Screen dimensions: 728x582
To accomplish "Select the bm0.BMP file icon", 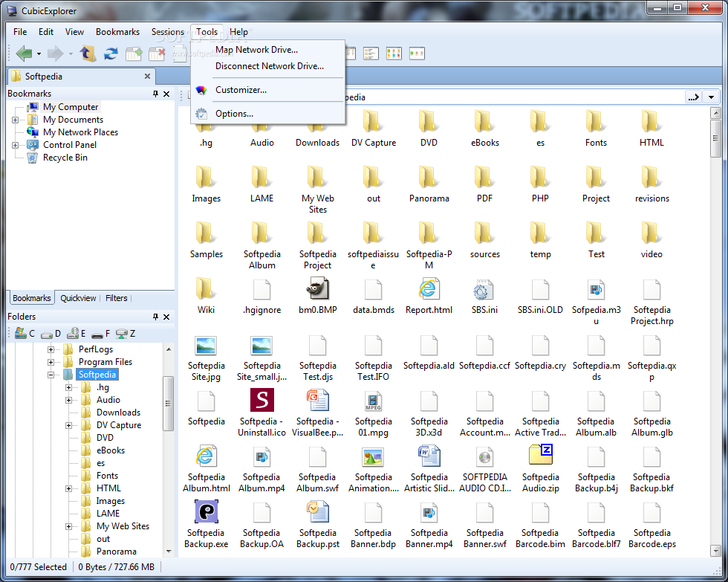I will (318, 289).
